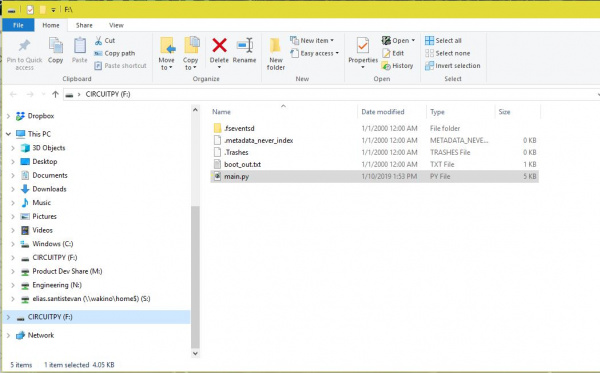Select the main.py file
Image resolution: width=600 pixels, height=373 pixels.
(x=374, y=176)
